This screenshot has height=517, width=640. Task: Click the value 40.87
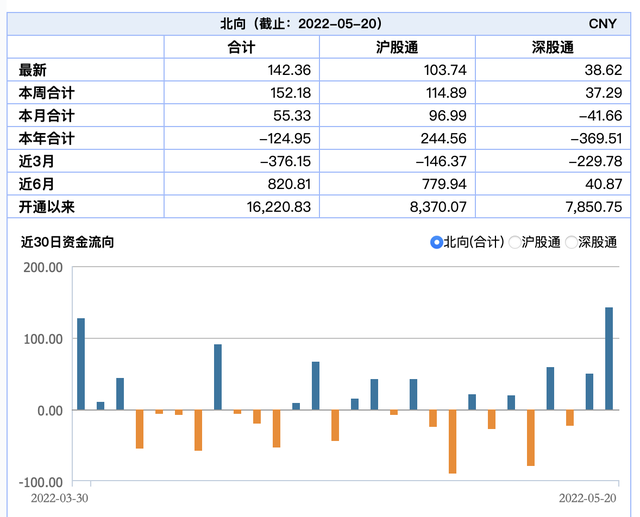coord(604,184)
